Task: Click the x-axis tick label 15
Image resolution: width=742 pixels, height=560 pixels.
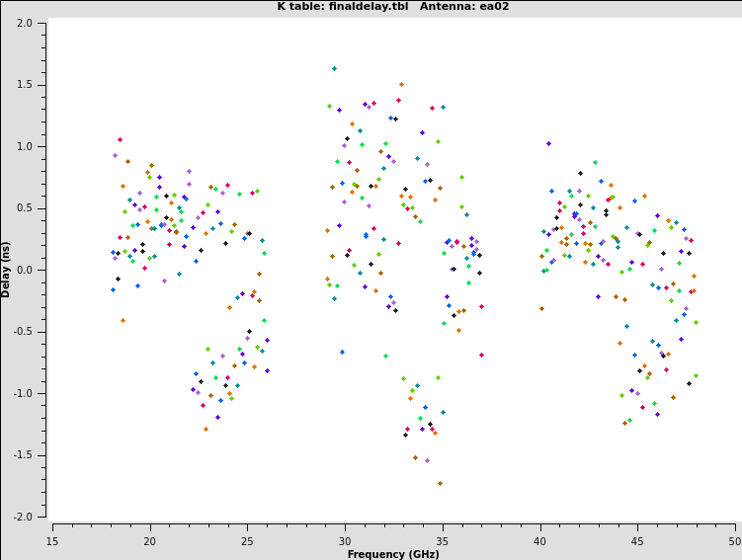Action: click(x=52, y=540)
